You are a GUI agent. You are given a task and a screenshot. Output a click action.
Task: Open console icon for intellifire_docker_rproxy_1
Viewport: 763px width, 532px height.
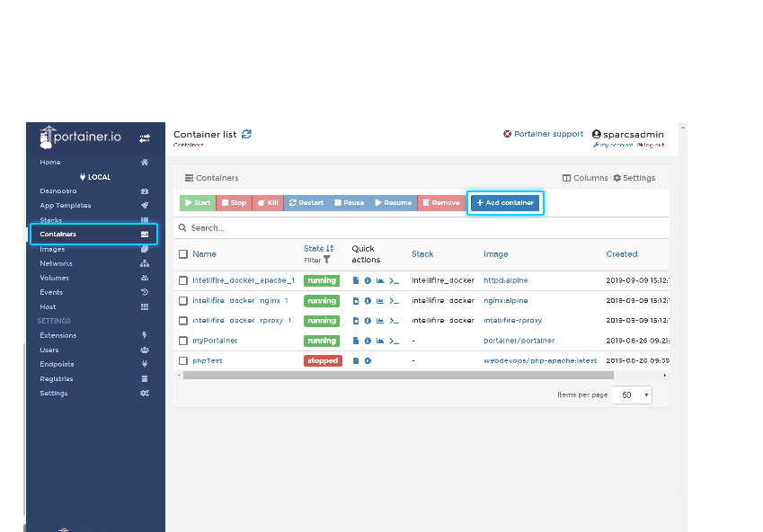click(x=394, y=321)
